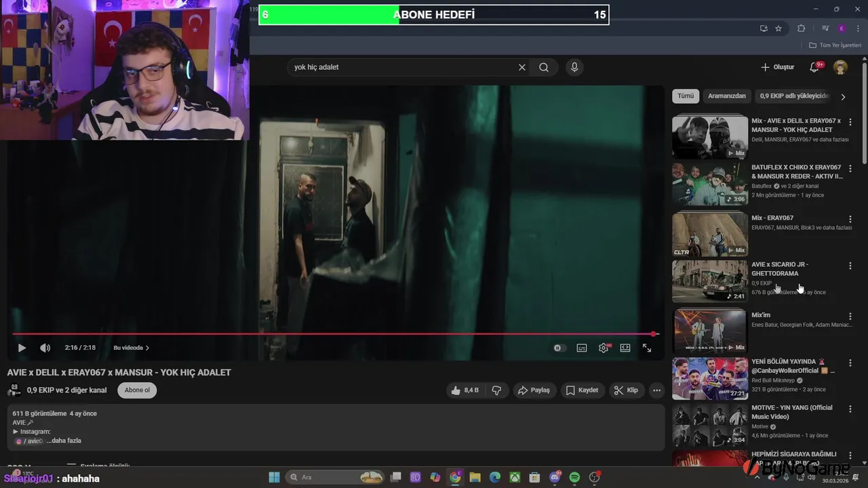
Task: Click the red video progress bar
Action: coord(335,333)
